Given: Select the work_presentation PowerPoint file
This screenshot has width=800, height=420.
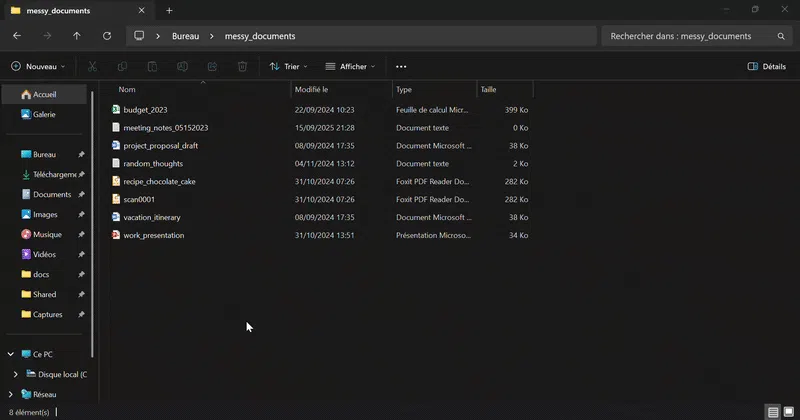Looking at the screenshot, I should point(154,235).
